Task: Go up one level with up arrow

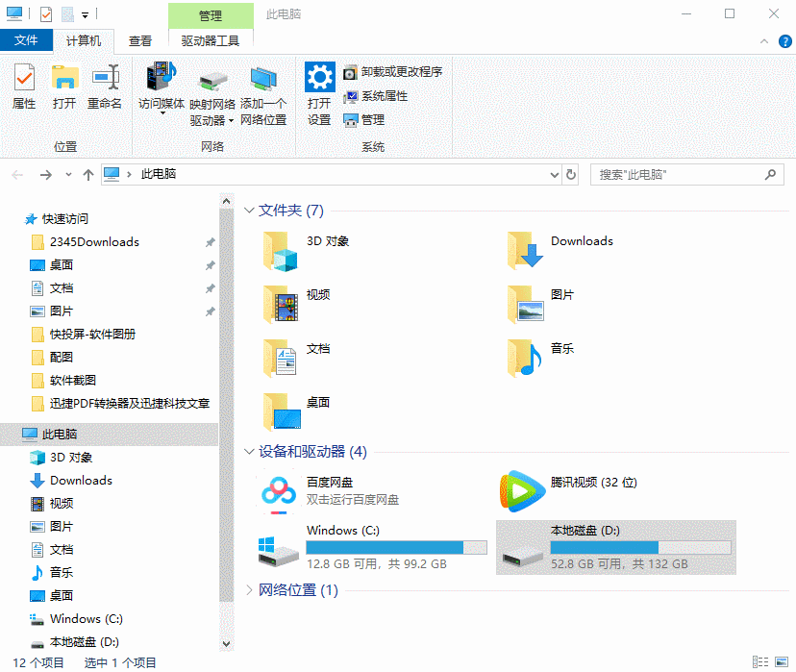Action: pos(88,175)
